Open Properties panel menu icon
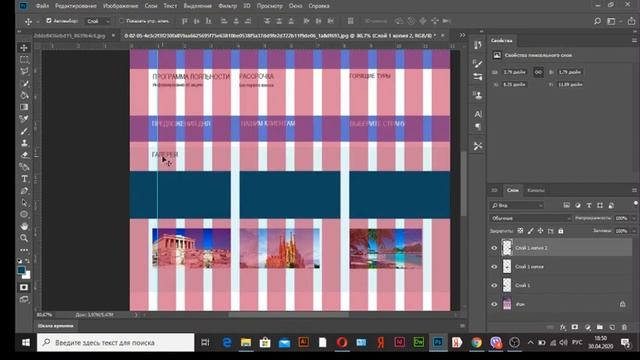Image resolution: width=640 pixels, height=360 pixels. point(634,40)
